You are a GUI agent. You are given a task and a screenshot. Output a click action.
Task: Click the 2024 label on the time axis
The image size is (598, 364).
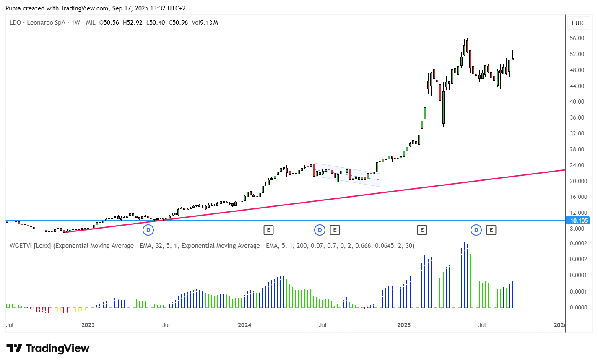pos(244,325)
